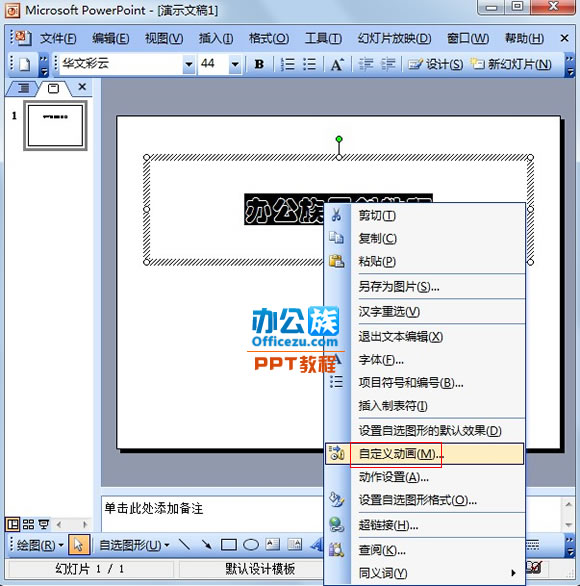Click the New document icon in toolbar

[x=25, y=65]
